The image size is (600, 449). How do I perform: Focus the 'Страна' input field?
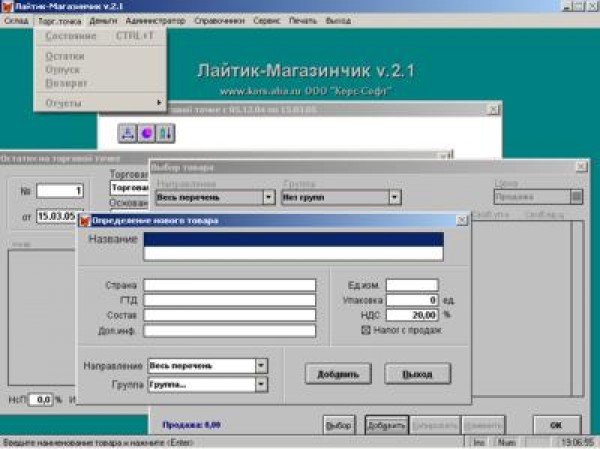click(x=229, y=285)
